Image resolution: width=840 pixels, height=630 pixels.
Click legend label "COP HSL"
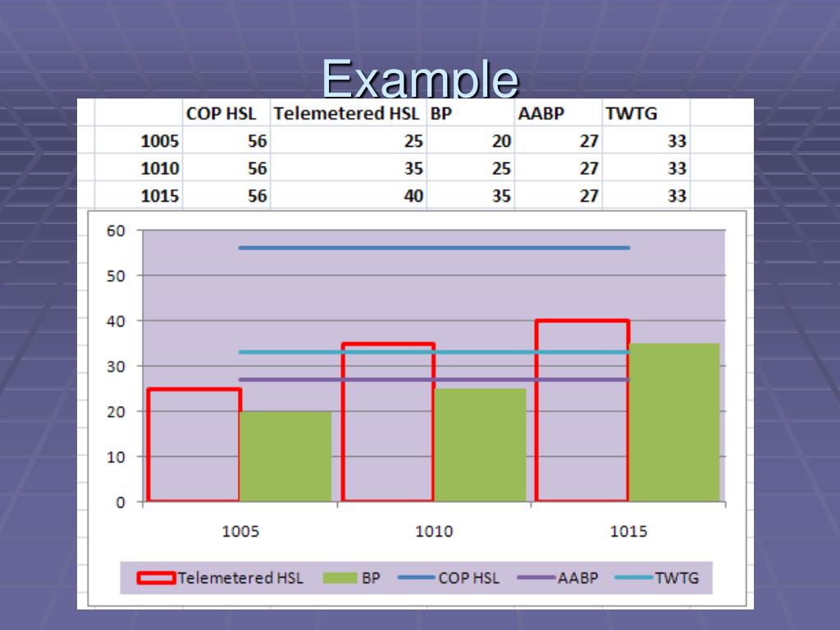tap(468, 578)
